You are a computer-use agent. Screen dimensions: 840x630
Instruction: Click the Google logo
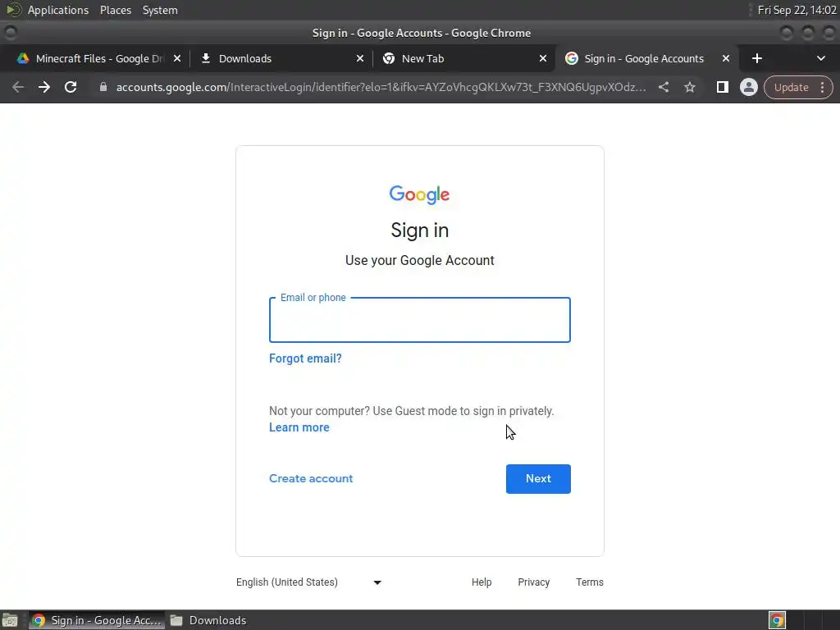click(x=419, y=194)
